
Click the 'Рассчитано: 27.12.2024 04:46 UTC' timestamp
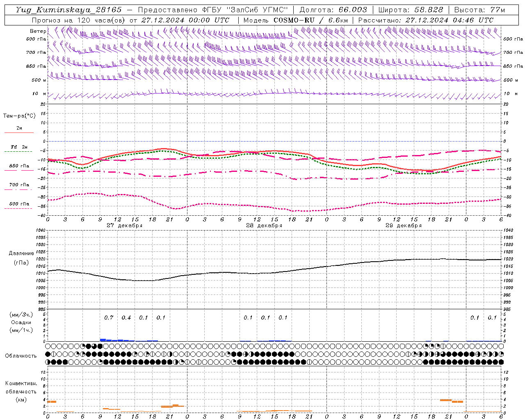(426, 20)
